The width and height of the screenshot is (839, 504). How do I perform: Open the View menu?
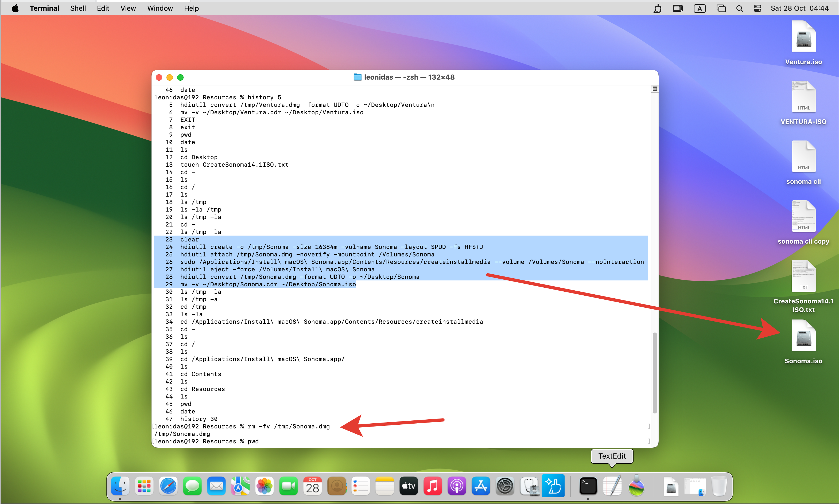tap(128, 9)
